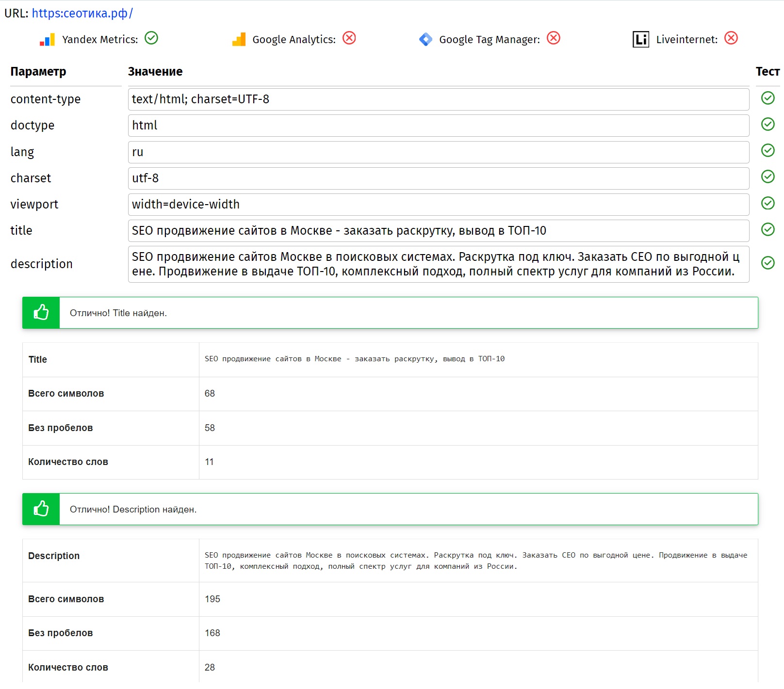Click Yandex Metrics green check status
The height and width of the screenshot is (689, 784).
point(151,38)
